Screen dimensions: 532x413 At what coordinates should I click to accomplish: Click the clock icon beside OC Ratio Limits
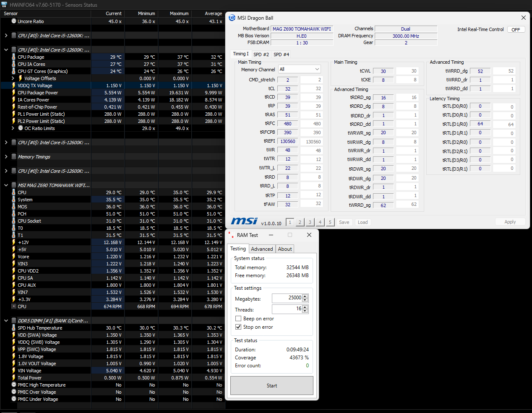coord(21,128)
